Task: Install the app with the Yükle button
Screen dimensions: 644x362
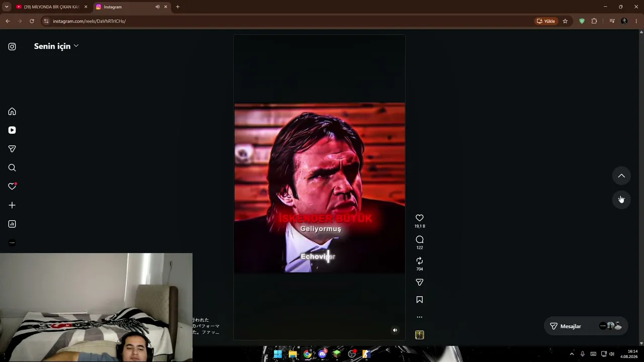Action: [x=546, y=21]
